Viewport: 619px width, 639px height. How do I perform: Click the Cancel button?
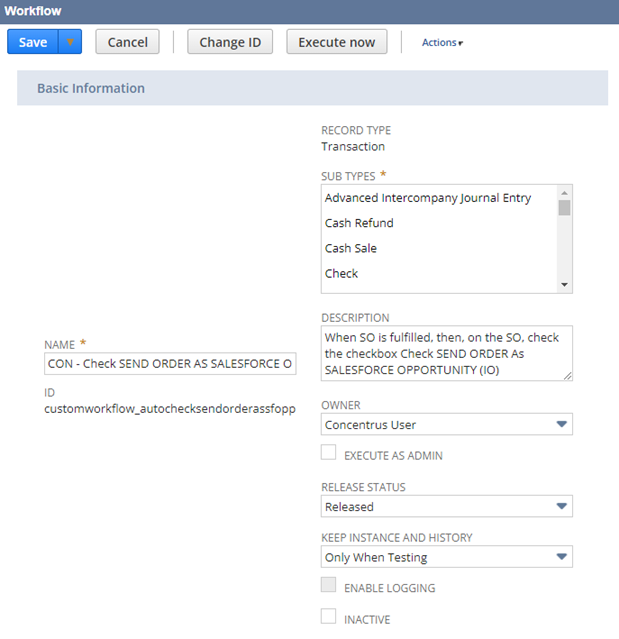(127, 42)
